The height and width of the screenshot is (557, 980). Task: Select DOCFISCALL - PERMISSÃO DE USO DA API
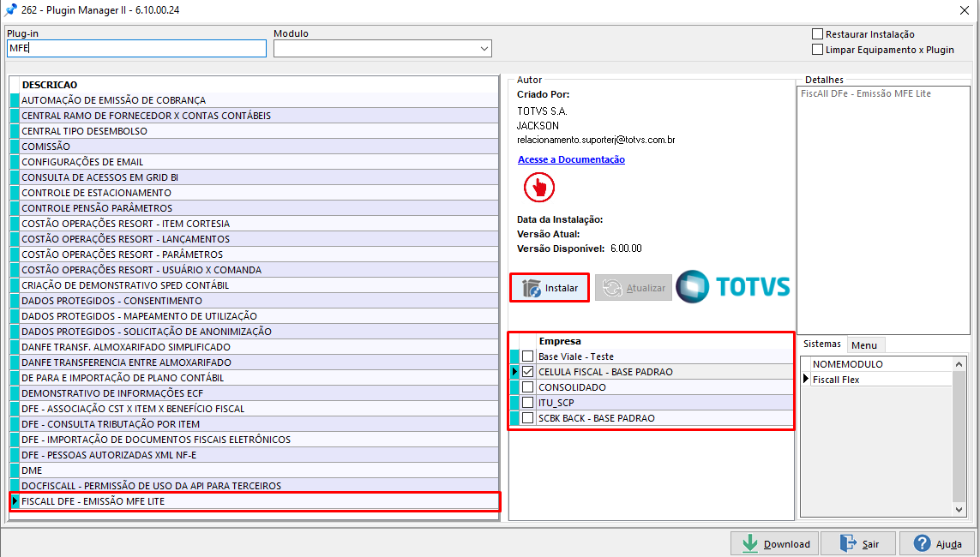point(260,485)
